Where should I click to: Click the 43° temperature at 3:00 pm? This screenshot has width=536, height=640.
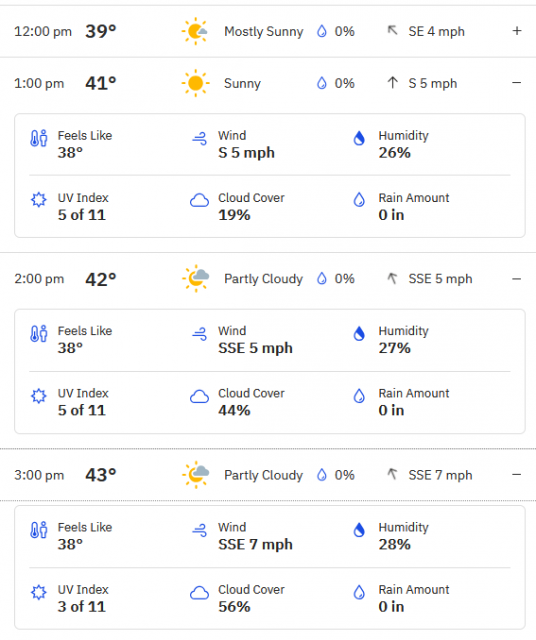point(101,475)
